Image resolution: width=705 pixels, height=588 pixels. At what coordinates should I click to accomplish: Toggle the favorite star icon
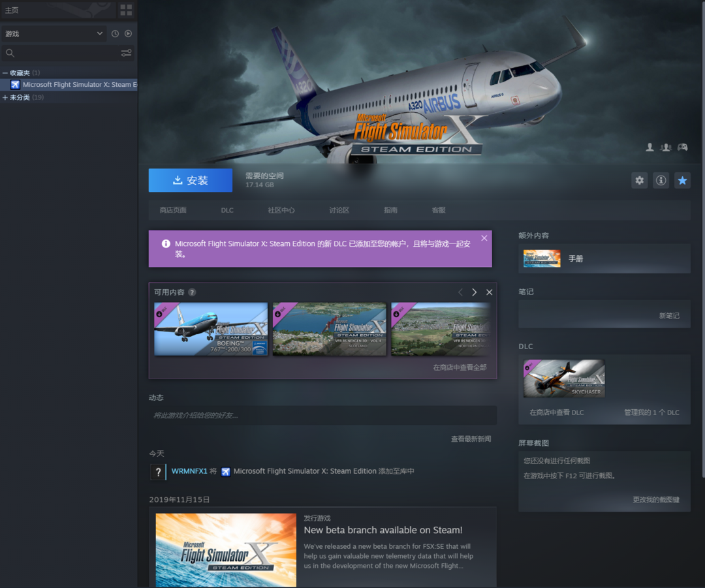tap(683, 180)
